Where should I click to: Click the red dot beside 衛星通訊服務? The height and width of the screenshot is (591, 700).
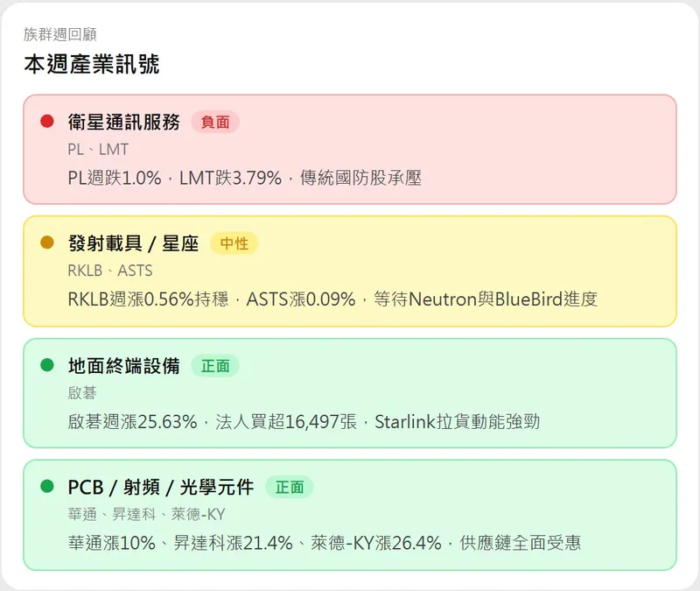pyautogui.click(x=47, y=121)
